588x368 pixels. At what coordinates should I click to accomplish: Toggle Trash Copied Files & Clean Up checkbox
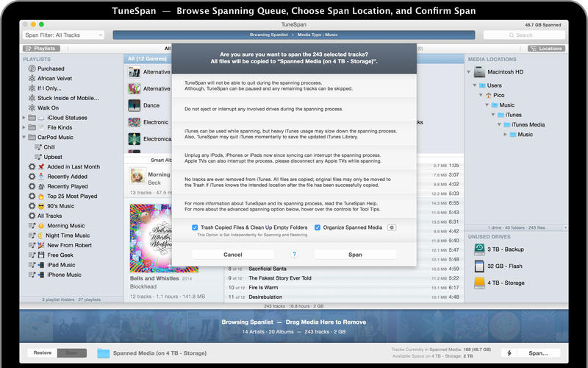pos(195,227)
